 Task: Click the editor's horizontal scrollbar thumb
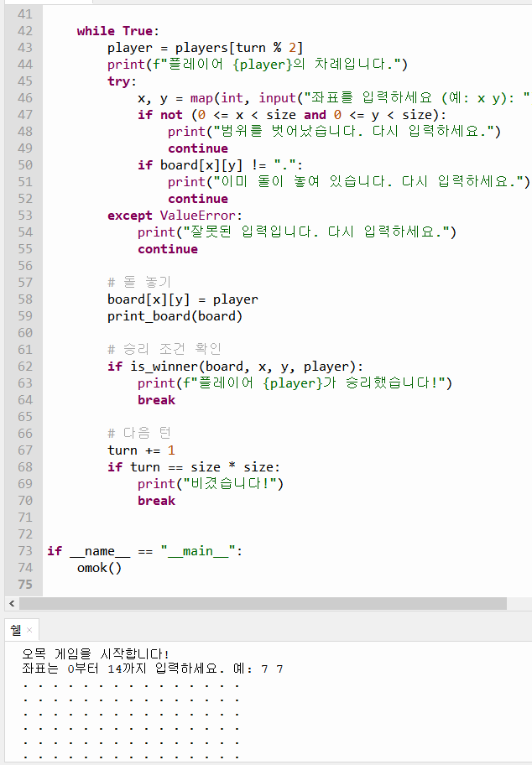[263, 603]
